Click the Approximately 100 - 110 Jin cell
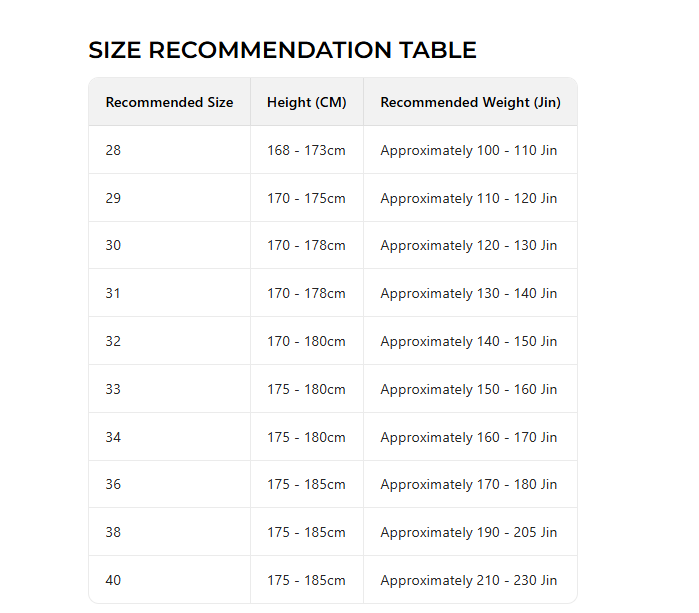This screenshot has height=613, width=699. click(x=469, y=150)
